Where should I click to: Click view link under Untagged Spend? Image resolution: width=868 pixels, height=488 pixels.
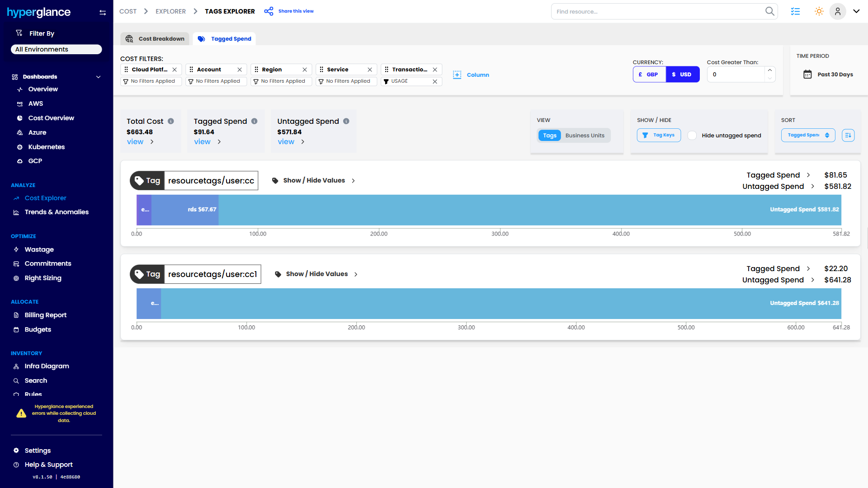coord(286,142)
